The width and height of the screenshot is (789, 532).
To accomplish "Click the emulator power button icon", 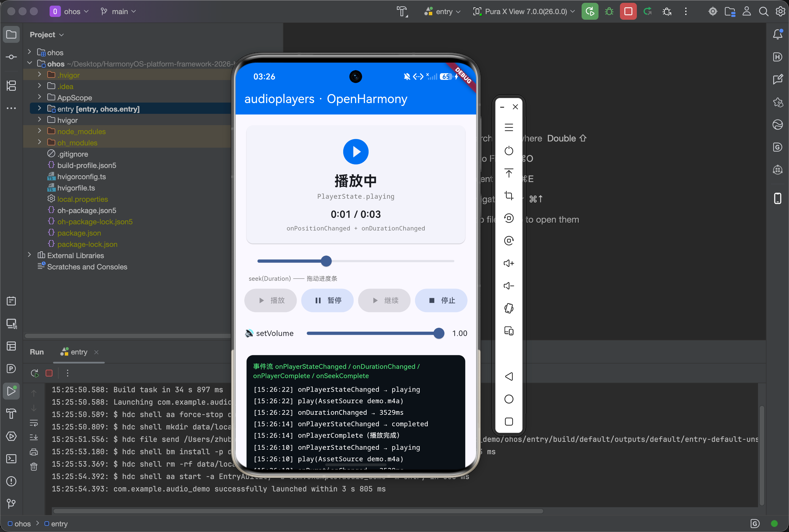I will click(509, 150).
